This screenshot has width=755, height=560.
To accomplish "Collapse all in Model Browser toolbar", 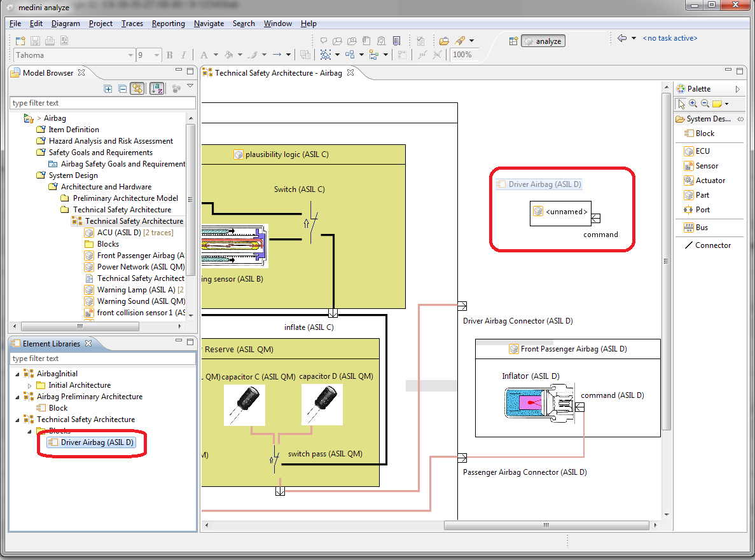I will [x=122, y=89].
